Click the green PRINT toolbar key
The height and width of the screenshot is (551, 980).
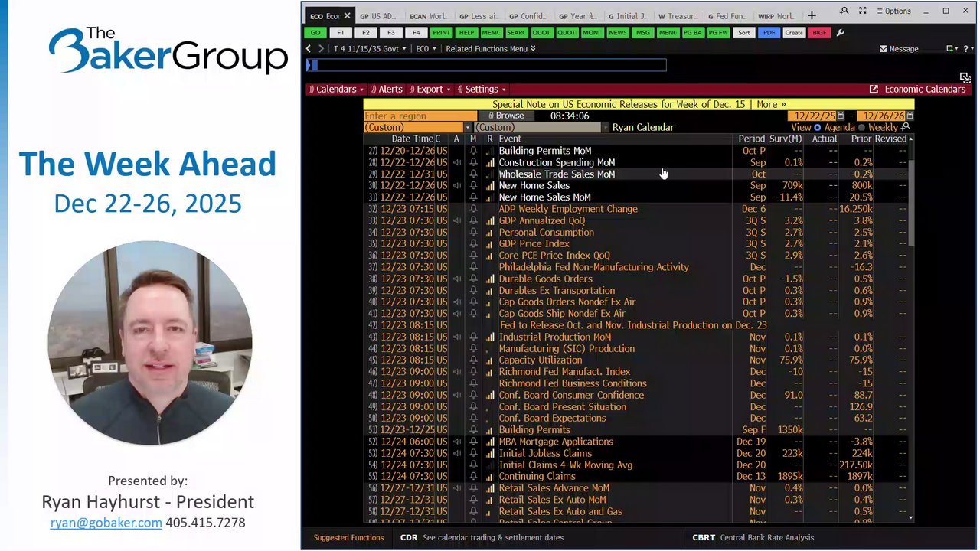point(441,33)
